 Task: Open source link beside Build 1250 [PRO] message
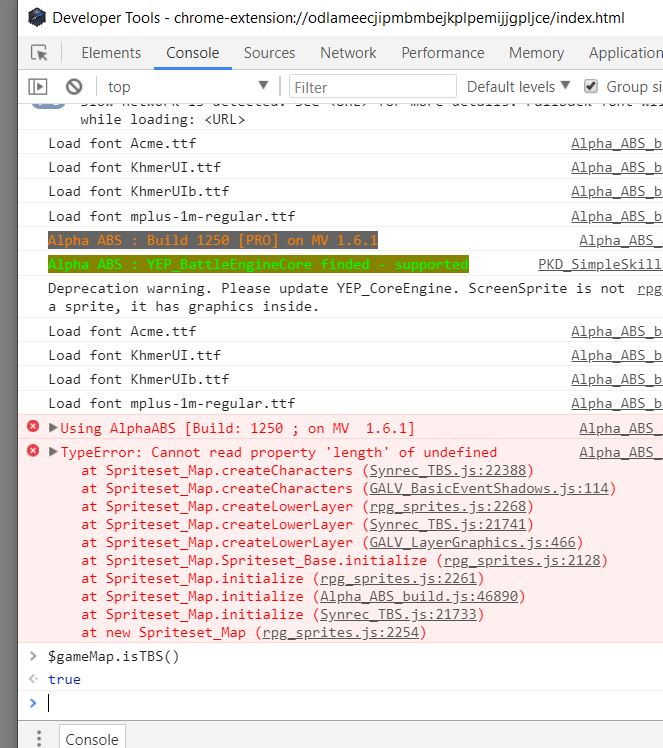(x=621, y=240)
